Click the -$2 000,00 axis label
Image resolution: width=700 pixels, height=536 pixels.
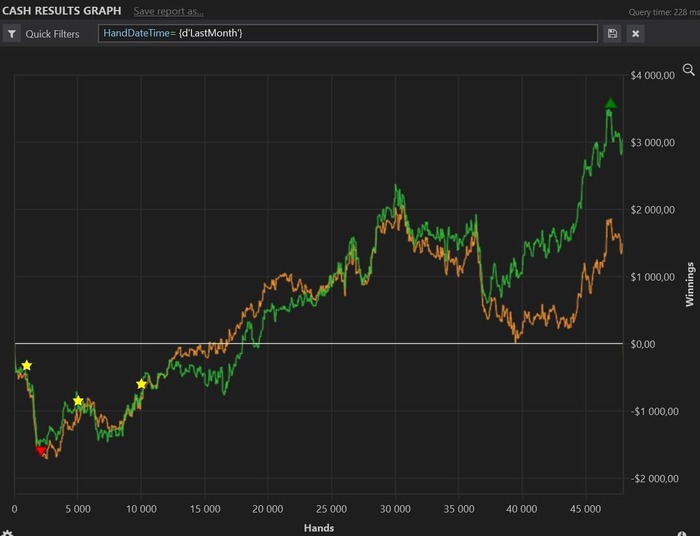click(x=654, y=479)
